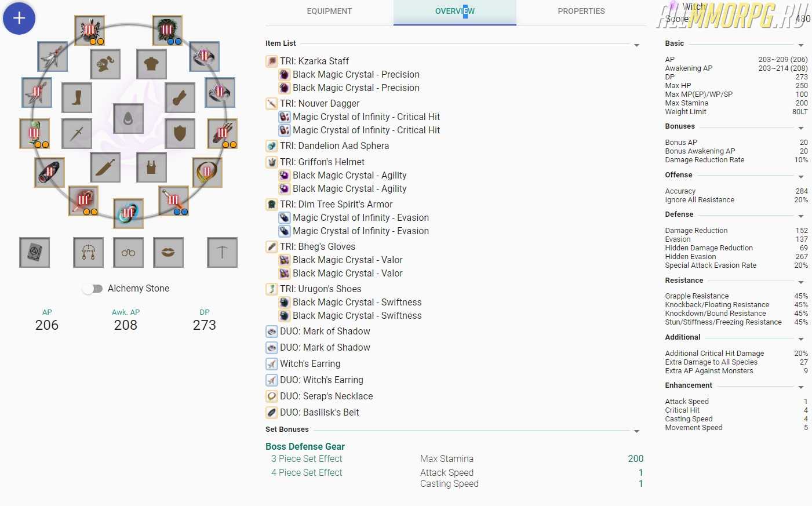
Task: Open the empty vest outfit silhouette slot
Action: pyautogui.click(x=152, y=168)
